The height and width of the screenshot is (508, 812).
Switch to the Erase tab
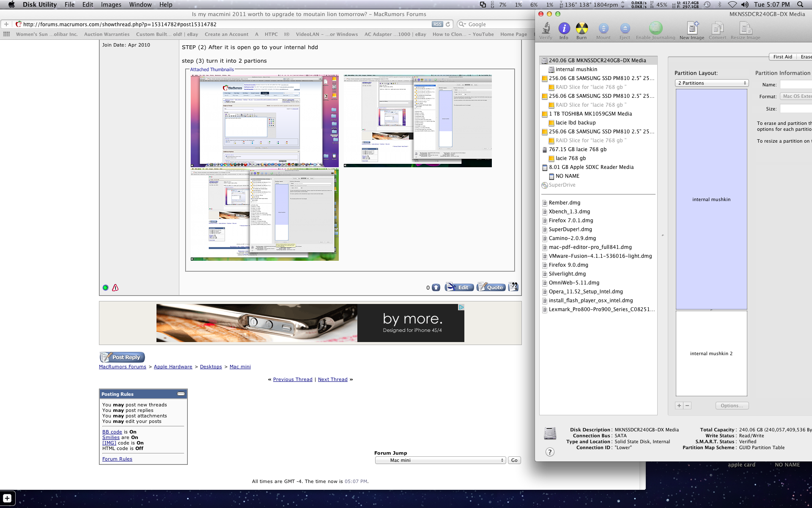pyautogui.click(x=805, y=57)
